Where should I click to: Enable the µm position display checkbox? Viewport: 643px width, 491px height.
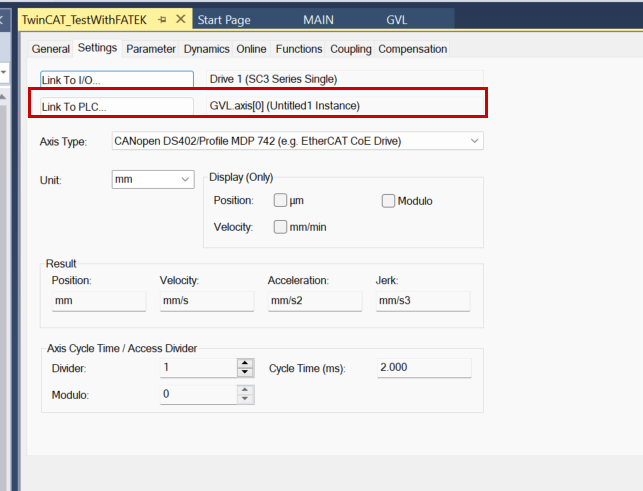pos(280,201)
